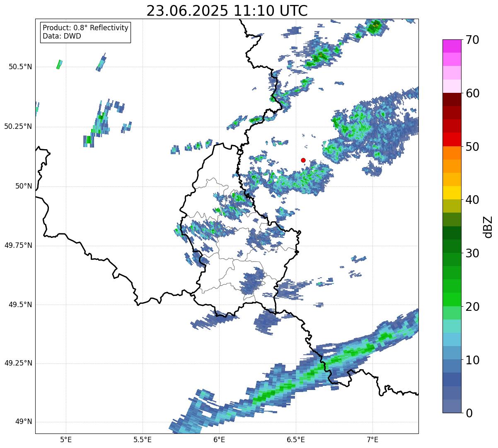Click the 5.5°E longitude label
This screenshot has height=448, width=498.
pyautogui.click(x=143, y=440)
